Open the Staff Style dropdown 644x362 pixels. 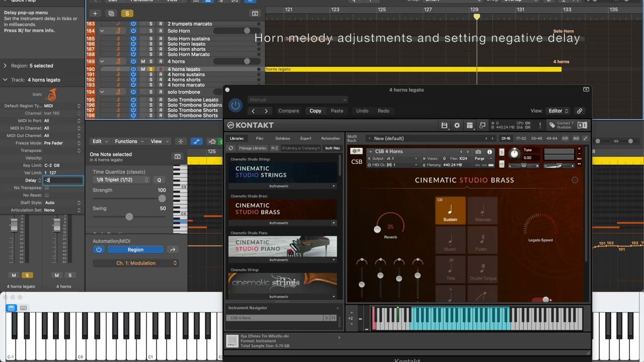coord(62,203)
